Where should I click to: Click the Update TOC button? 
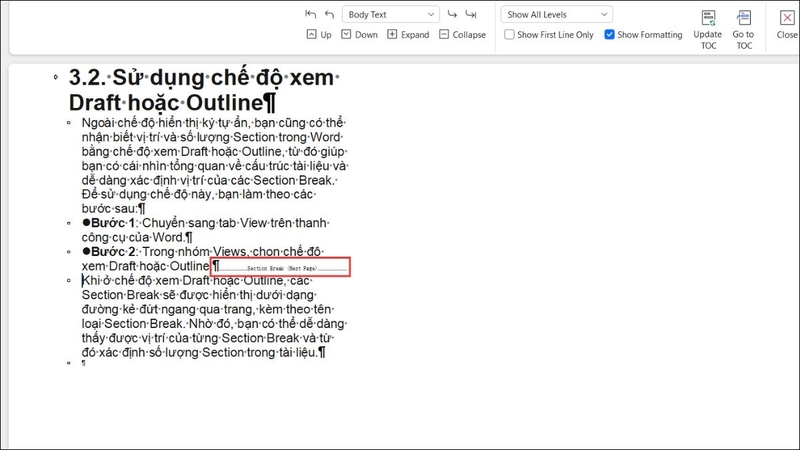click(708, 30)
